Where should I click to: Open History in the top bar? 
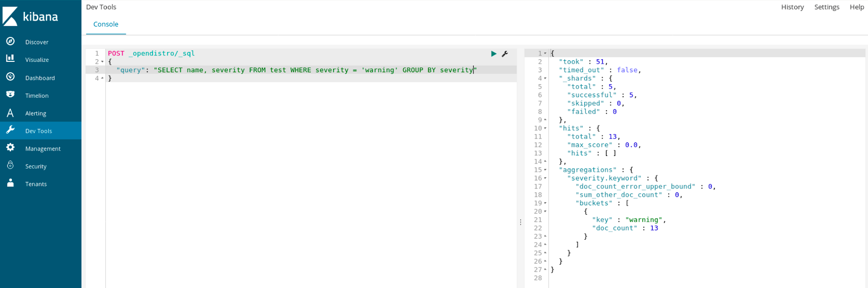pyautogui.click(x=793, y=7)
